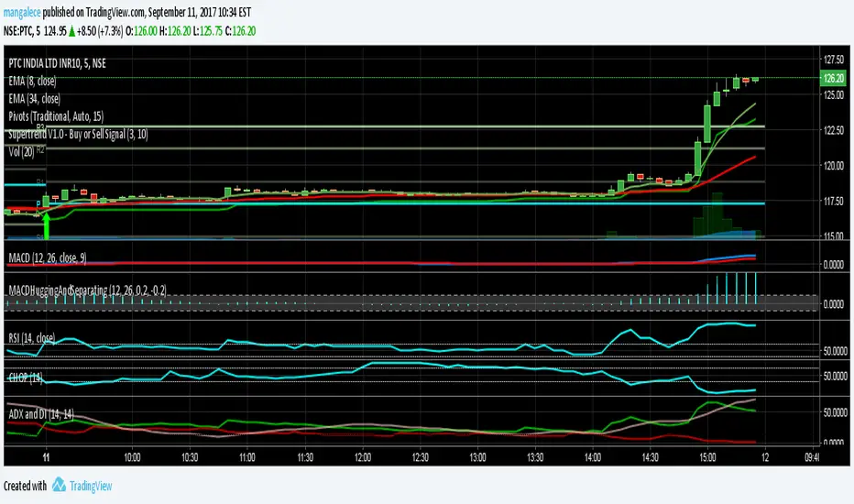
Task: Click the Pivots (Traditional, Auto, 15) label
Action: click(56, 116)
